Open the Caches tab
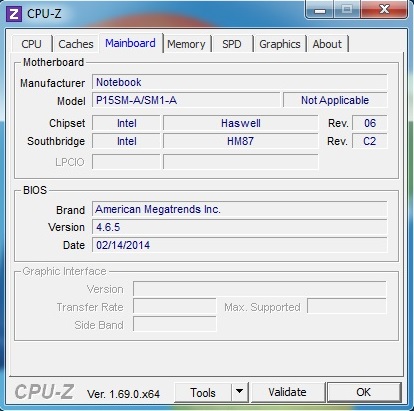This screenshot has height=411, width=414. 76,44
